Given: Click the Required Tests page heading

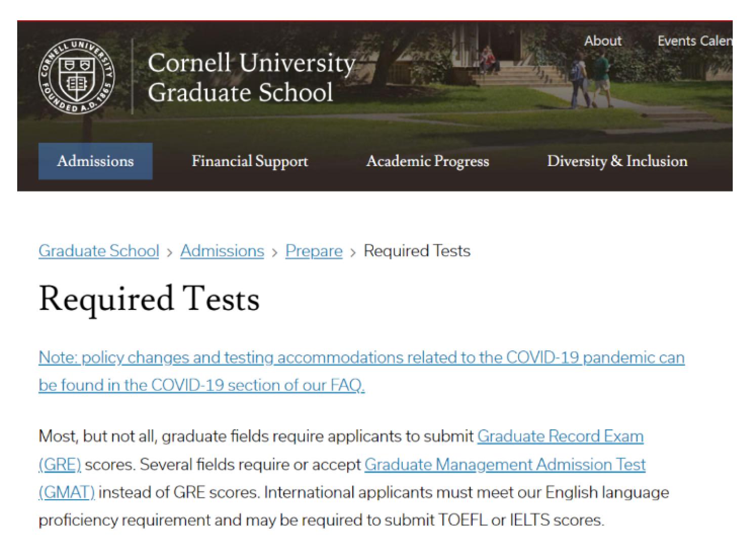Looking at the screenshot, I should [149, 299].
